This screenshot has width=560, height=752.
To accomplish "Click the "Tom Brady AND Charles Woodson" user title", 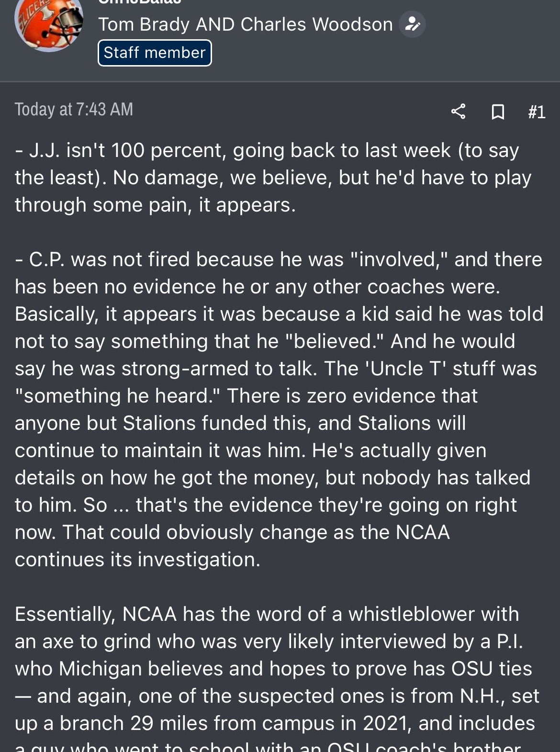I will tap(245, 24).
